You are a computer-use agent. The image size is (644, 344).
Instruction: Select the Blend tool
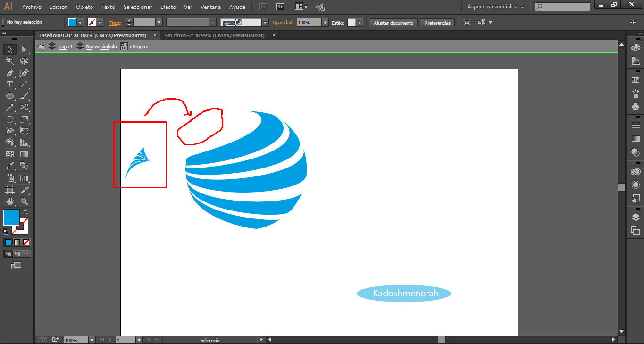(x=24, y=166)
